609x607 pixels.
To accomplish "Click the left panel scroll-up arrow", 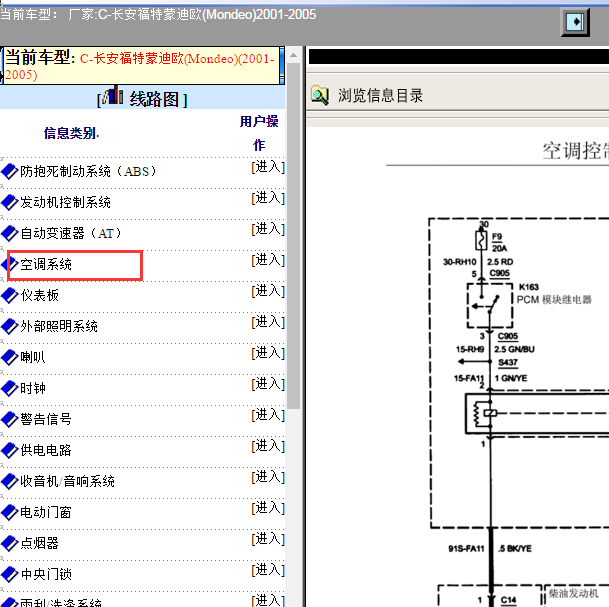I will [x=294, y=55].
